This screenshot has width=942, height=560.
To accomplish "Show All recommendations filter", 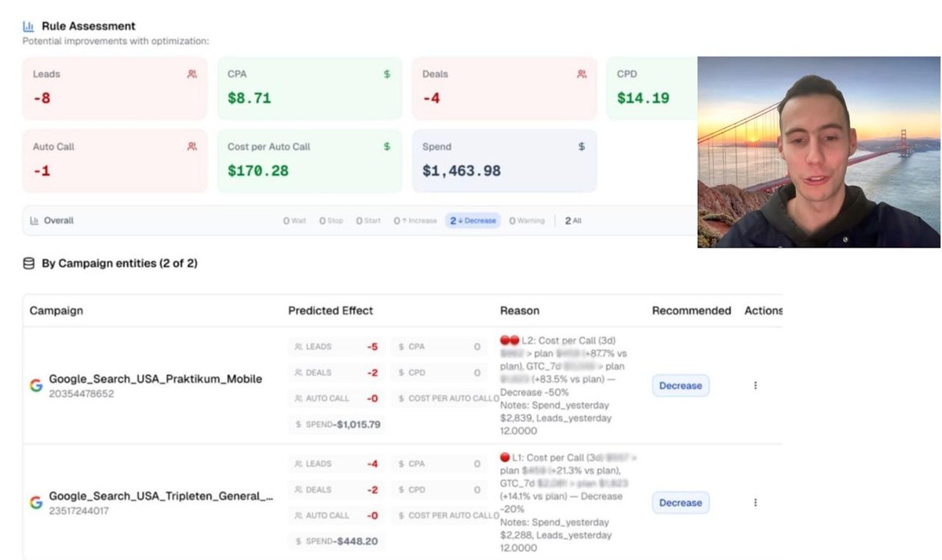I will pyautogui.click(x=574, y=220).
